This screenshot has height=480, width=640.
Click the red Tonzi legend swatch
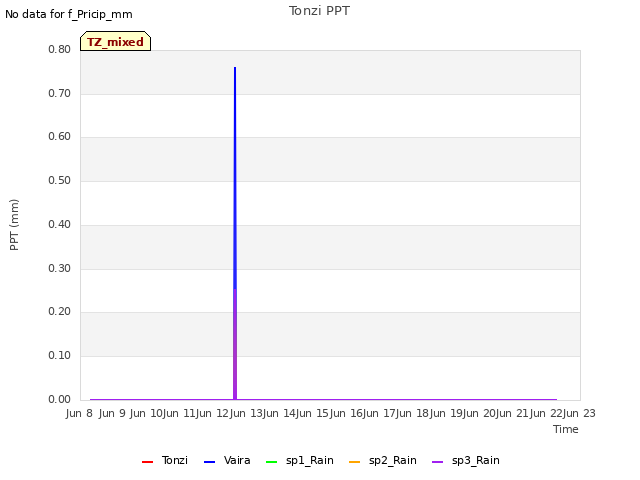click(147, 462)
